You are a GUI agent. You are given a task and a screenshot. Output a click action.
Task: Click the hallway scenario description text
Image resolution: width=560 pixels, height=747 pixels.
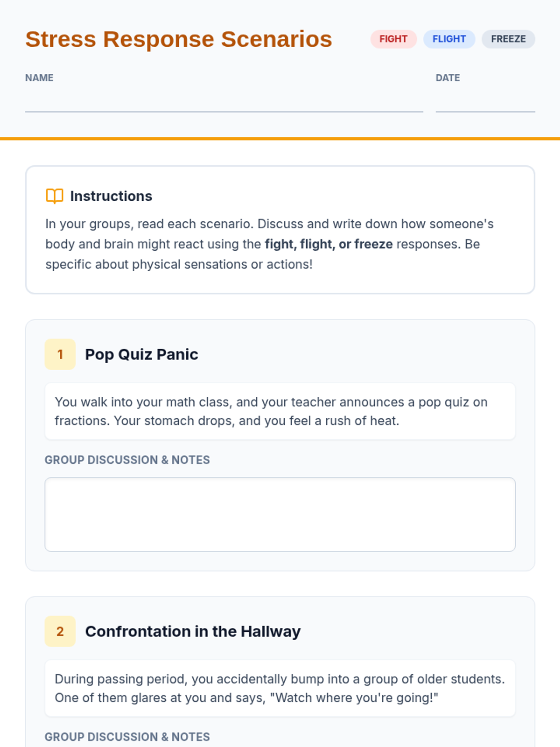click(280, 688)
